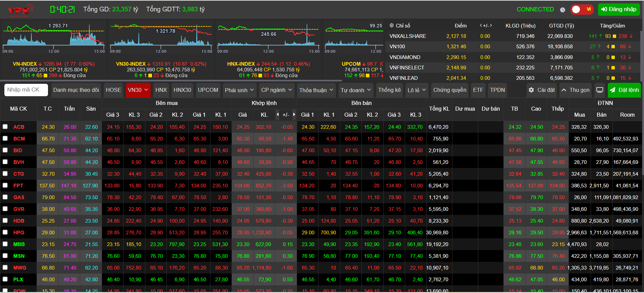Open the Thống kê tab
The width and height of the screenshot is (644, 293).
click(x=389, y=90)
